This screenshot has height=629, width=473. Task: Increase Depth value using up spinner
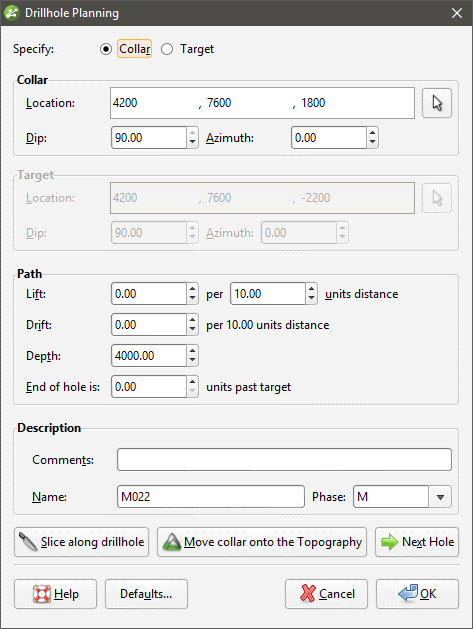pos(193,350)
